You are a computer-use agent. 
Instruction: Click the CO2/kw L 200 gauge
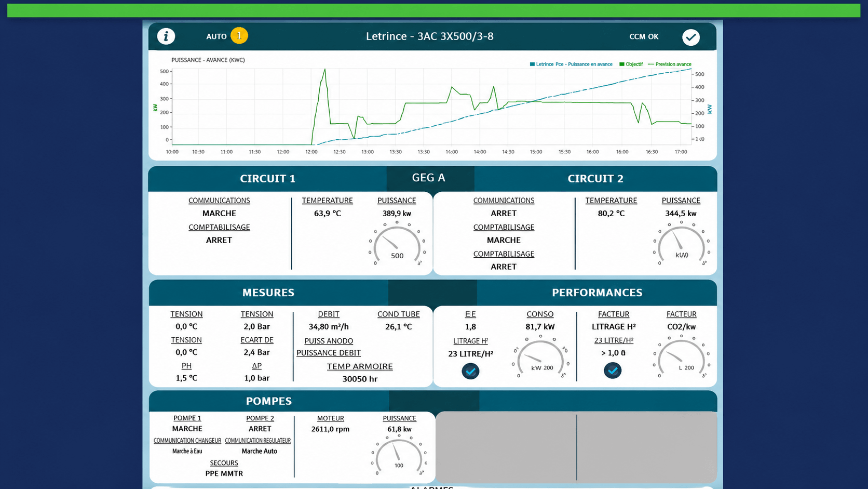pos(681,357)
